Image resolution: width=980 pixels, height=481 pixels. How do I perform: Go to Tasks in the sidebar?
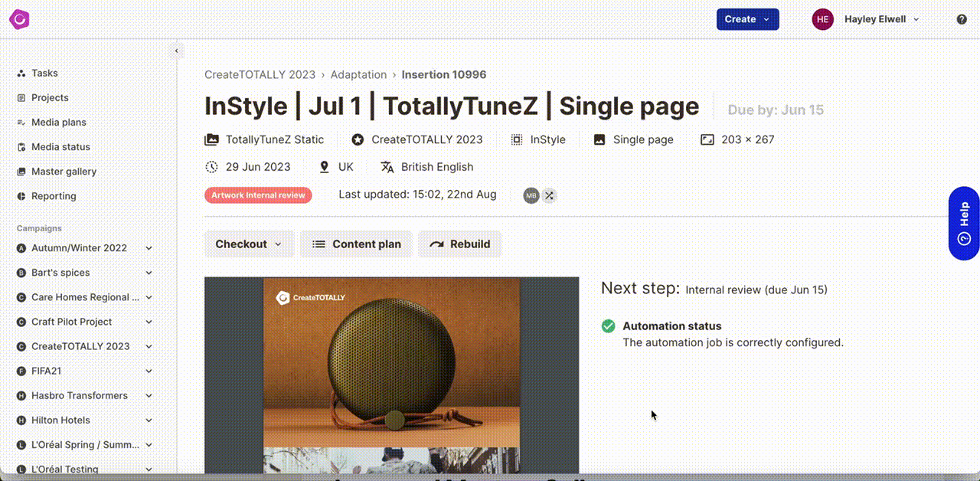pos(44,74)
